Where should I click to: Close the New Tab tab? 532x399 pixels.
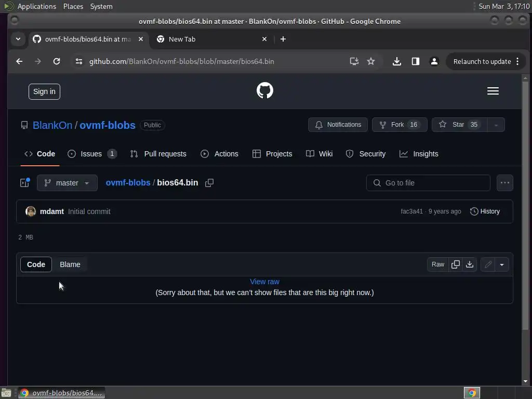264,39
